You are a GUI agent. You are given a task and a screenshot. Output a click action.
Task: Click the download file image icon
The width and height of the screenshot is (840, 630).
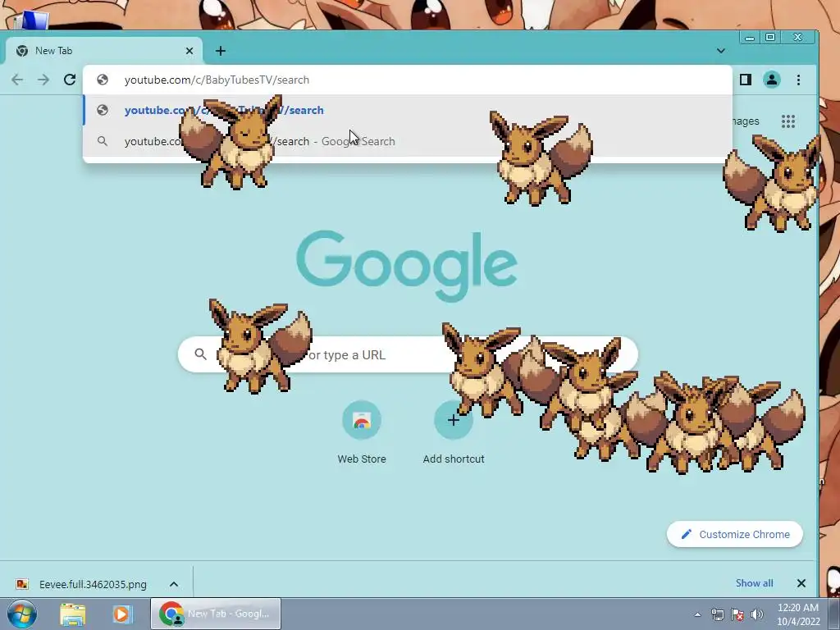pyautogui.click(x=22, y=584)
